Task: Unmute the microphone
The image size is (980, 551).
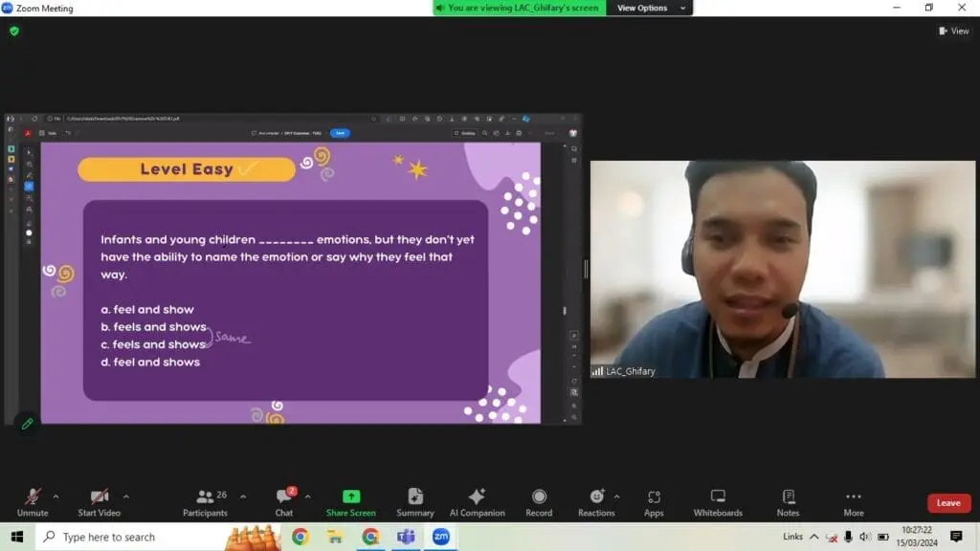Action: (33, 501)
